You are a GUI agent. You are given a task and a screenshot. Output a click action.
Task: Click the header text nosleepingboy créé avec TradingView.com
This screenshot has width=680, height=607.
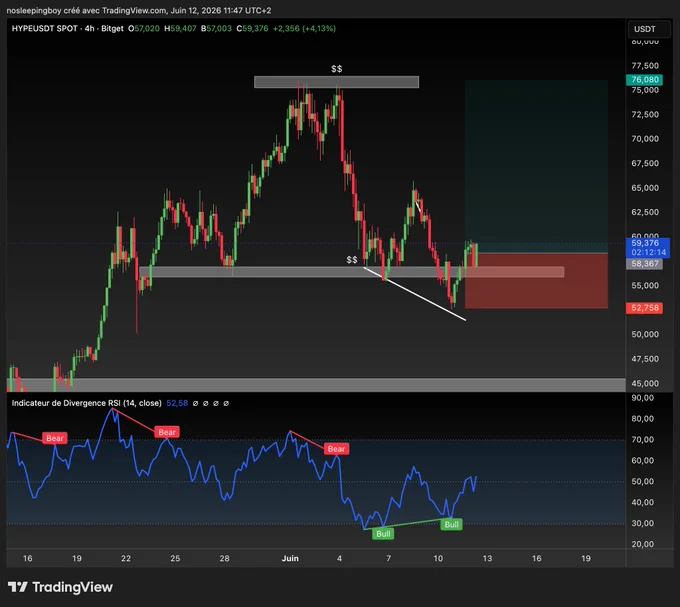pyautogui.click(x=86, y=10)
